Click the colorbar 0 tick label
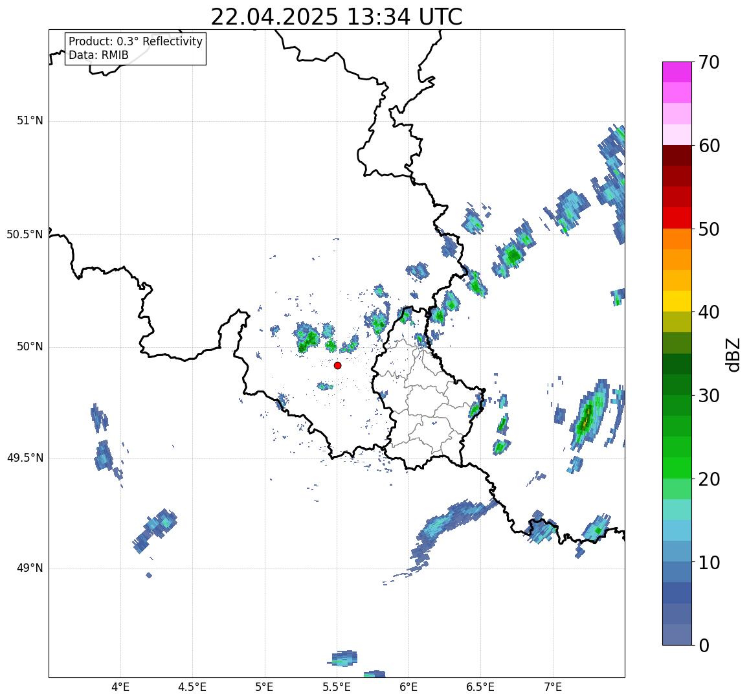The image size is (749, 700). coord(704,646)
